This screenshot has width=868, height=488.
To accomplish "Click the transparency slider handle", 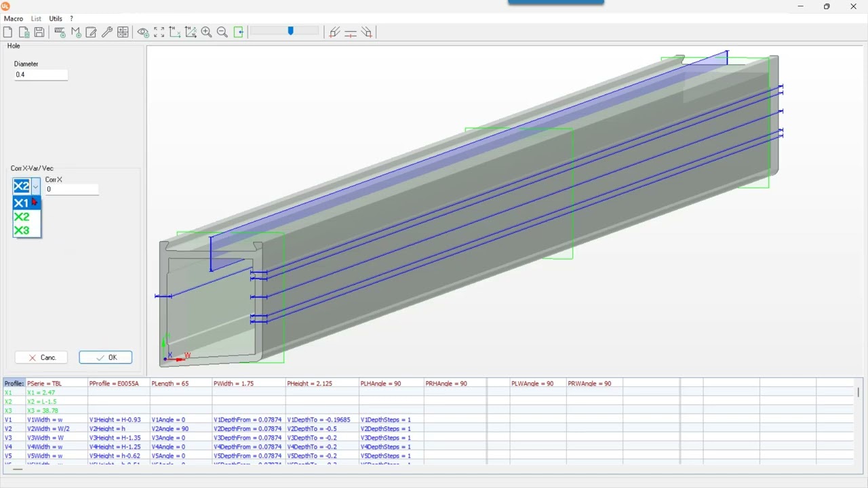I will click(x=291, y=31).
